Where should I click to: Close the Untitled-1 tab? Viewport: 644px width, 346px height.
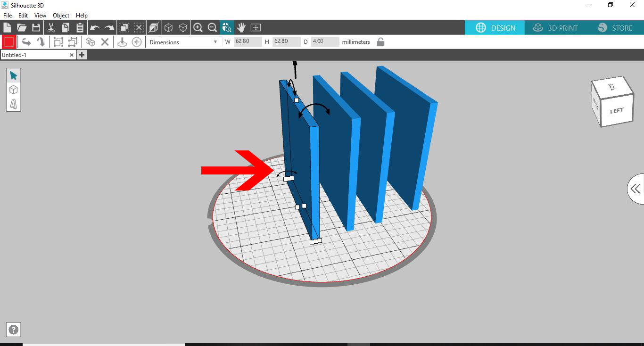pyautogui.click(x=72, y=55)
